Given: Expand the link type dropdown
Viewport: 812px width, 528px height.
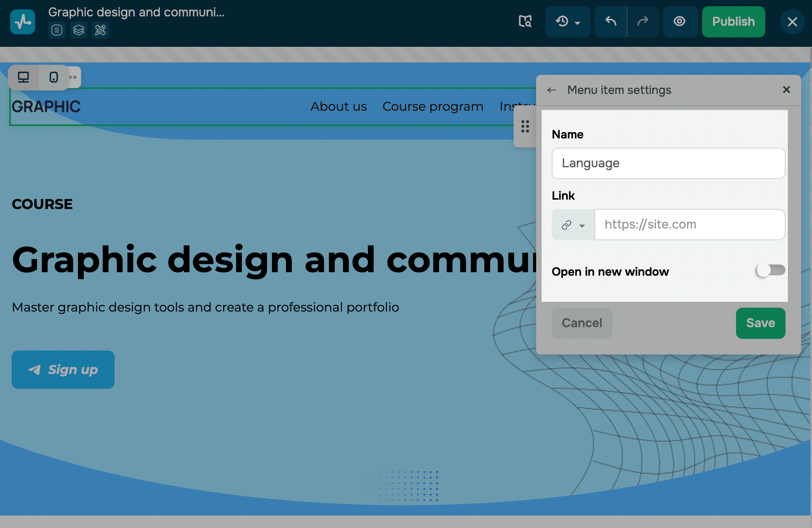Looking at the screenshot, I should (573, 225).
